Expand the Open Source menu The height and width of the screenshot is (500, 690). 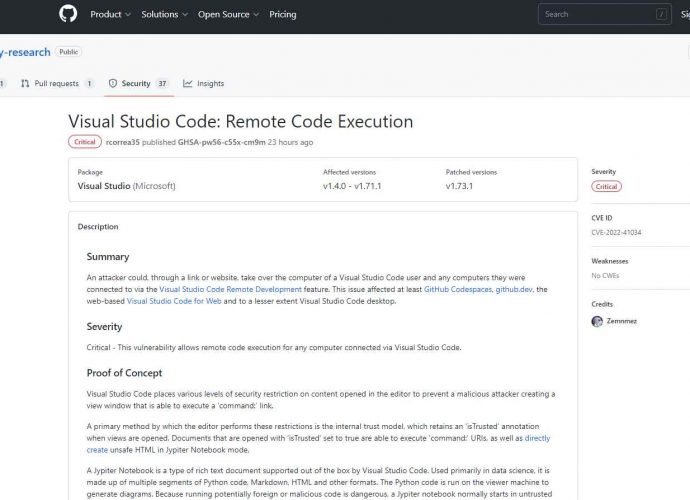click(x=228, y=15)
